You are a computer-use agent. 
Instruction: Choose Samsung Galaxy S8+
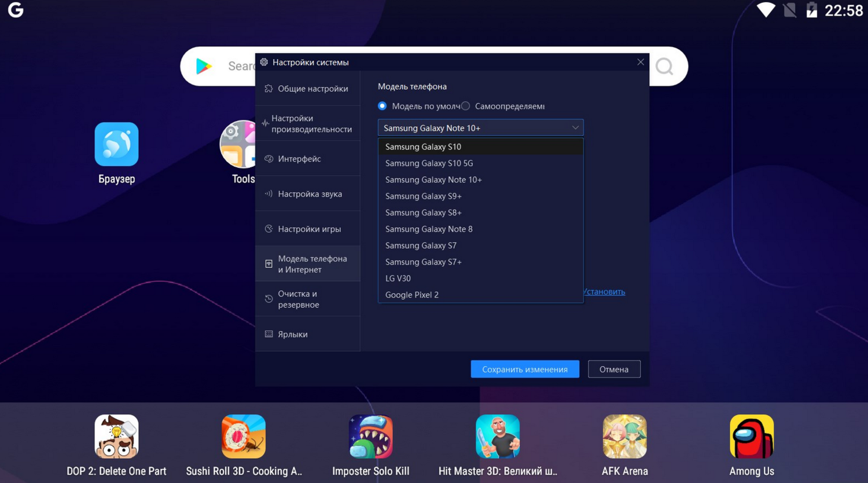coord(480,213)
